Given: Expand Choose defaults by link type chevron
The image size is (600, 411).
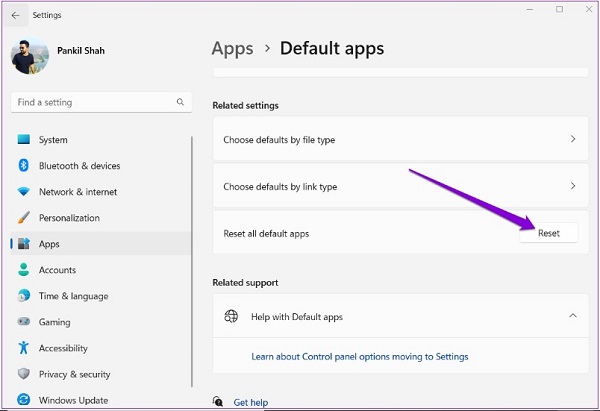Looking at the screenshot, I should [573, 186].
